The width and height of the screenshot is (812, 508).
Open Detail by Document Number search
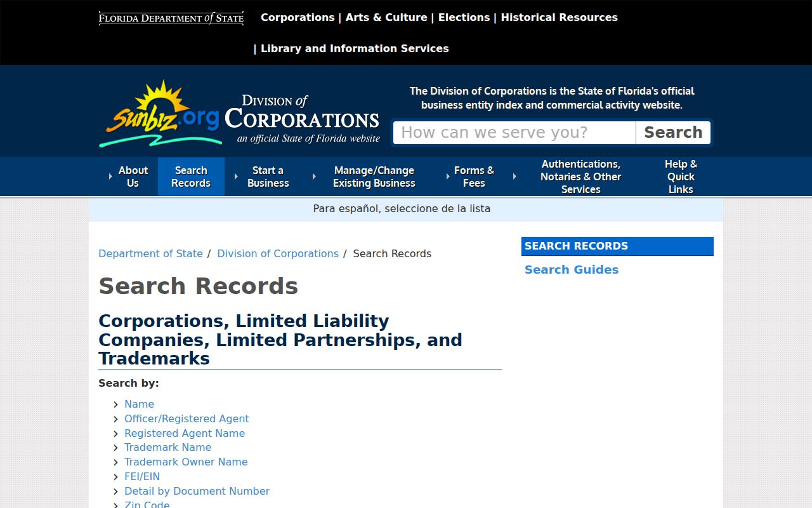click(x=197, y=491)
